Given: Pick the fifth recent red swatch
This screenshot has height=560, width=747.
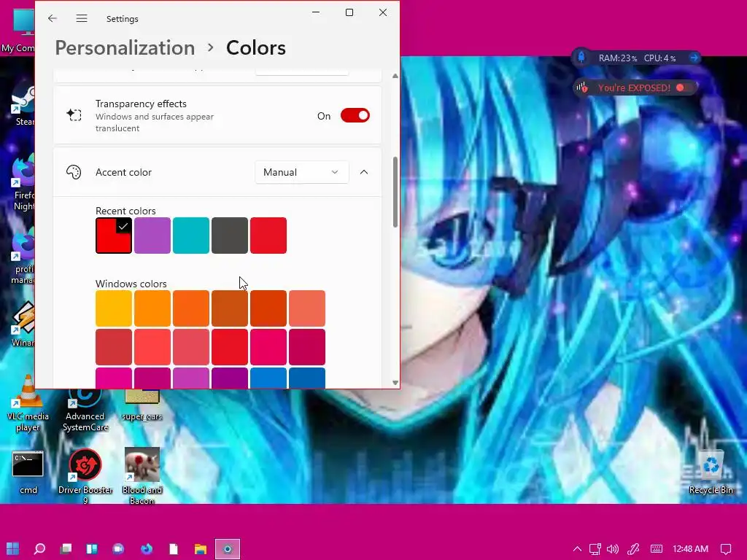Looking at the screenshot, I should [x=268, y=236].
